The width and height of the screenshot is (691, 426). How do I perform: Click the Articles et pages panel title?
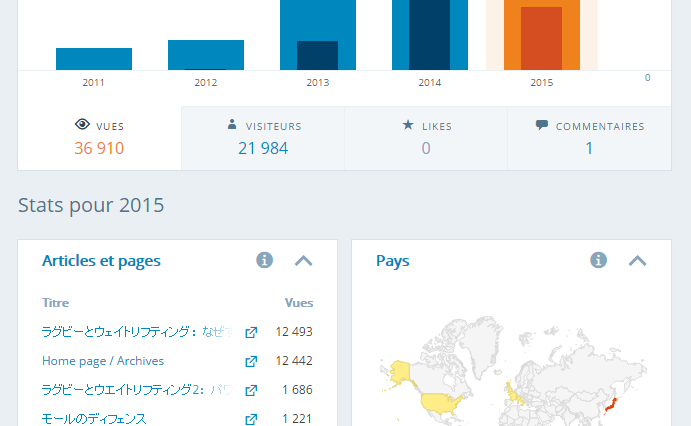click(101, 261)
